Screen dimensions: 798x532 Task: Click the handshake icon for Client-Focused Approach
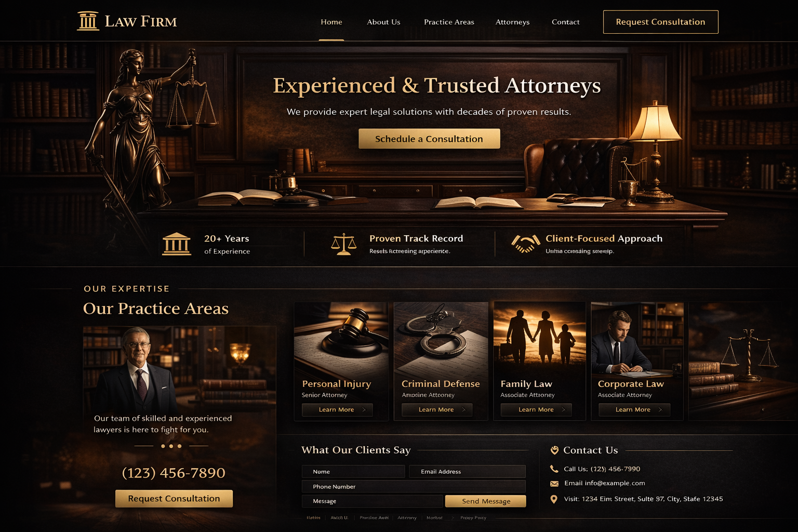(525, 244)
